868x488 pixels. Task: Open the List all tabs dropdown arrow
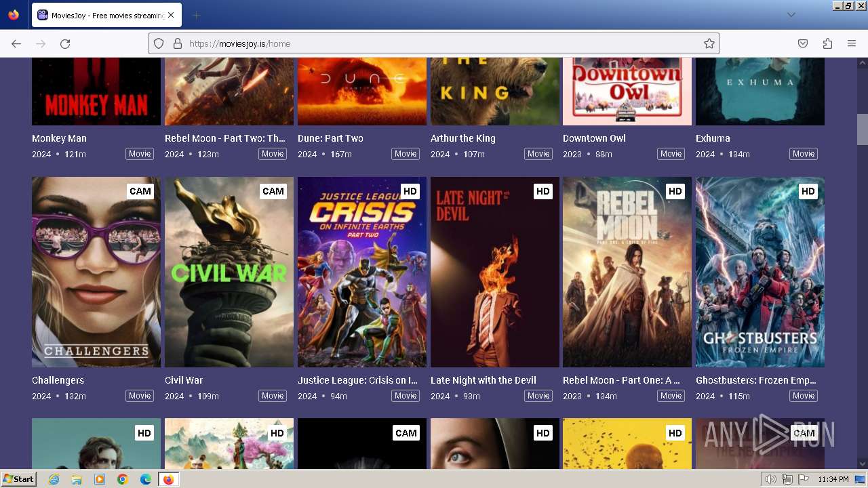pos(791,15)
